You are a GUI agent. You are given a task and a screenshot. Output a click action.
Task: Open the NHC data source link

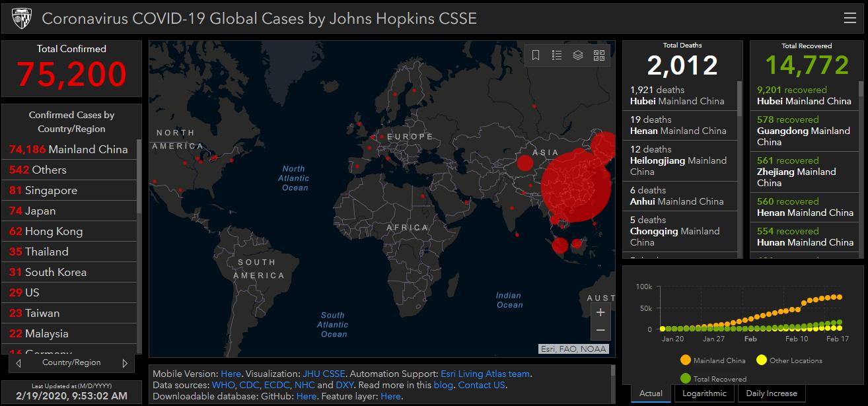click(x=305, y=385)
